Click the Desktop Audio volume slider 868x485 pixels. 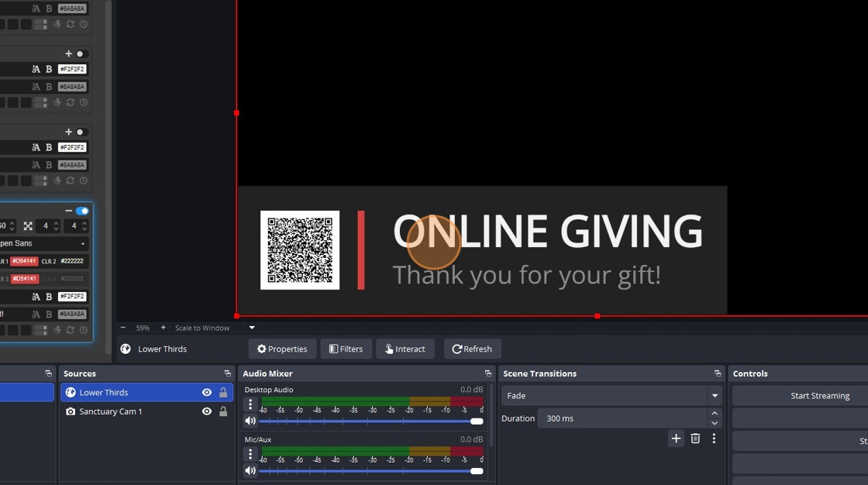tap(370, 421)
